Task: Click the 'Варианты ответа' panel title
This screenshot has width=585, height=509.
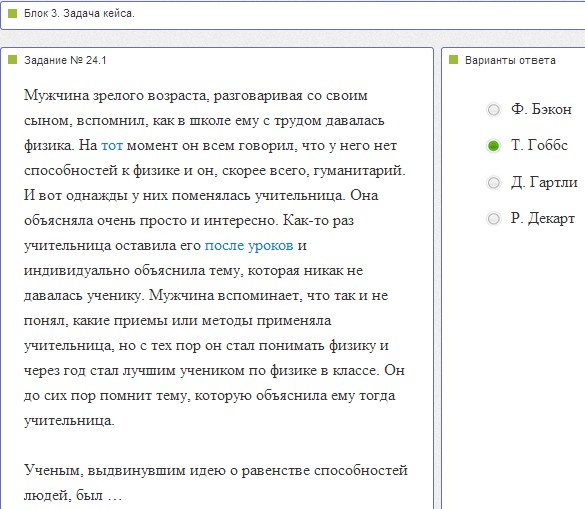Action: pos(510,60)
